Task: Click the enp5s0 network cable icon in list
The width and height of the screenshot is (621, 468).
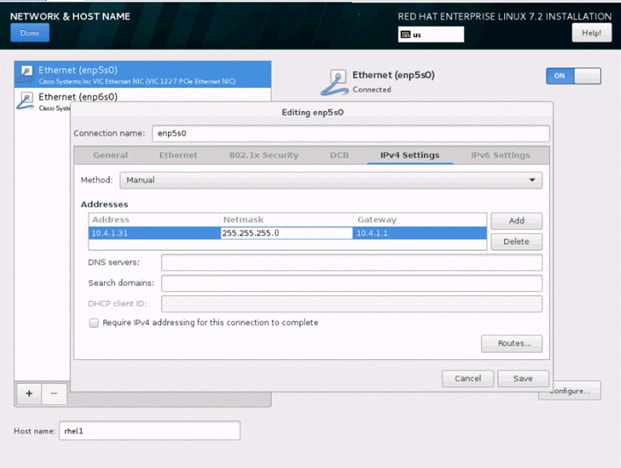Action: [26, 74]
